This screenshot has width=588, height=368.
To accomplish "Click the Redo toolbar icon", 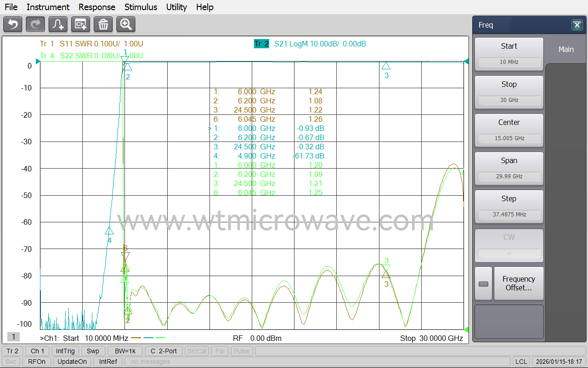I will pos(35,24).
